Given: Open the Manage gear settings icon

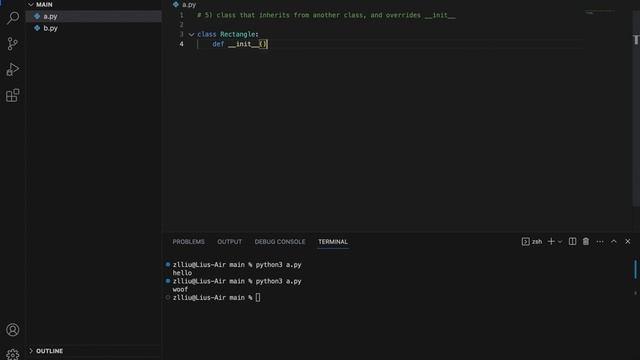Looking at the screenshot, I should 13,354.
